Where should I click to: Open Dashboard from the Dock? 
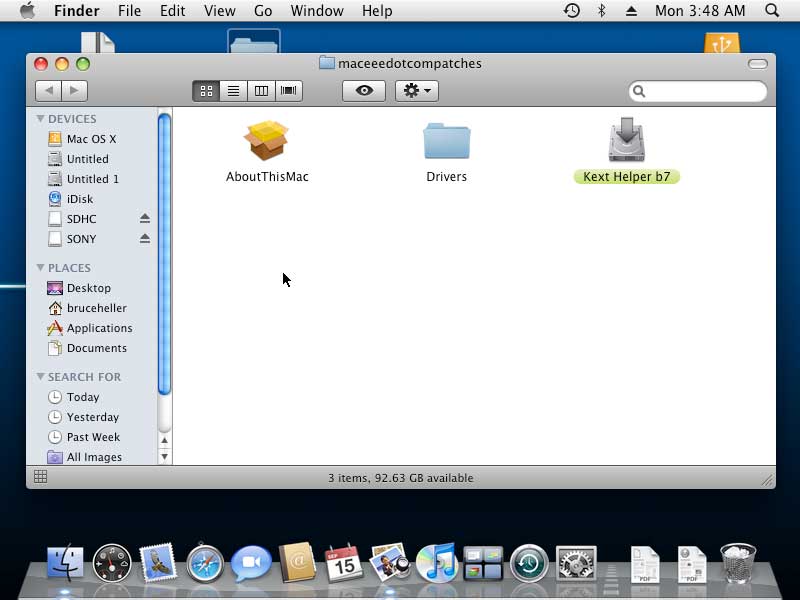112,563
